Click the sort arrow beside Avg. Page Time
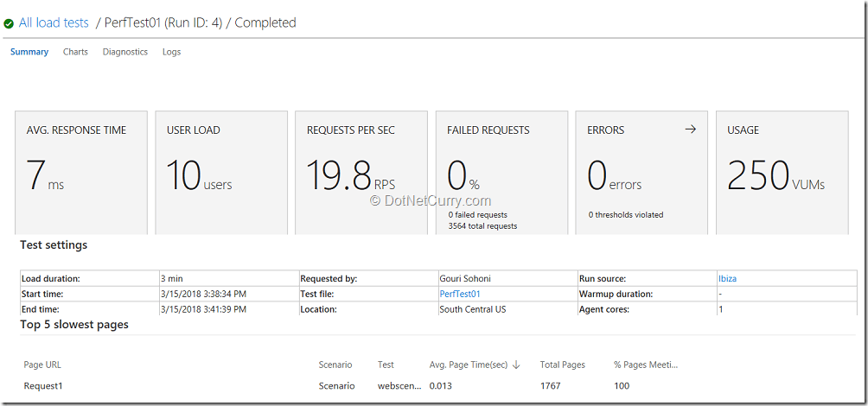This screenshot has width=868, height=406. pos(516,365)
